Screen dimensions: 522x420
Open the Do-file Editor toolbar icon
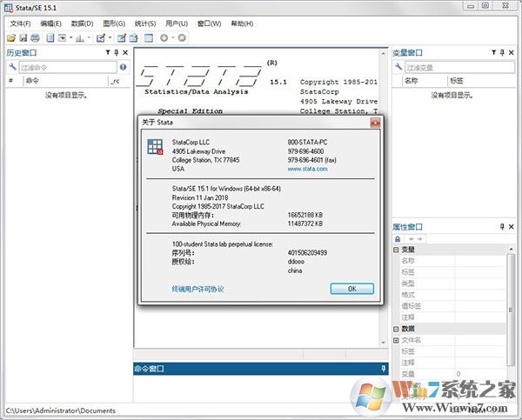(x=101, y=38)
